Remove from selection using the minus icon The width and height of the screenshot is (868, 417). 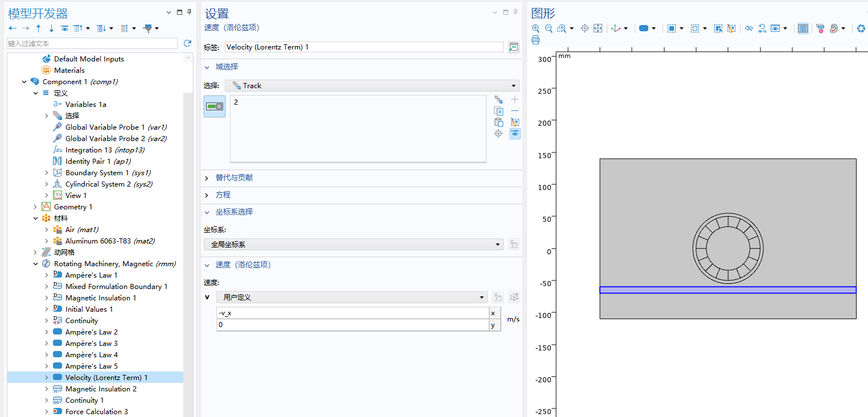tap(515, 111)
